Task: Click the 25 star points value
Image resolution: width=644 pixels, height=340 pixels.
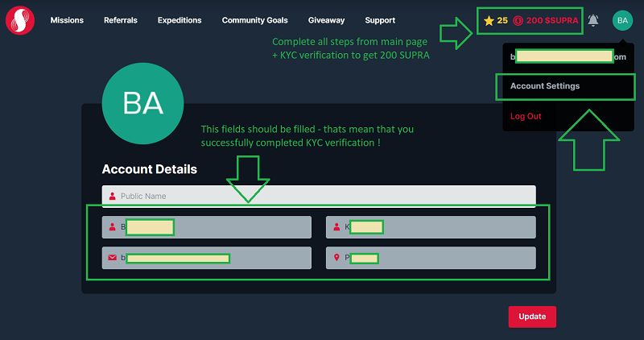Action: click(502, 21)
